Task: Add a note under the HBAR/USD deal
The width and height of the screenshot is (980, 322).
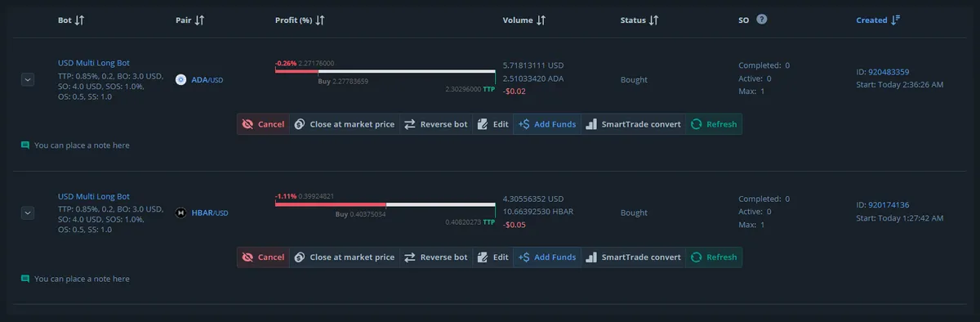Action: coord(82,279)
